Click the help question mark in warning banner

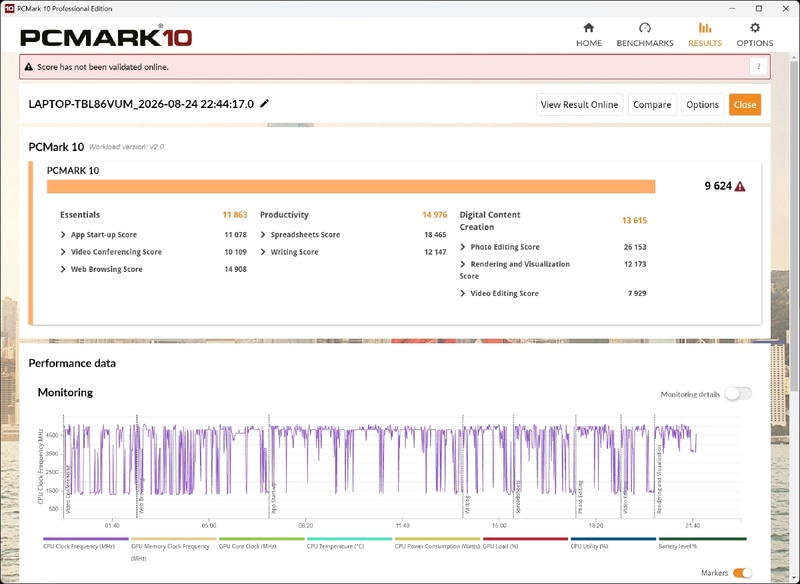[x=758, y=67]
